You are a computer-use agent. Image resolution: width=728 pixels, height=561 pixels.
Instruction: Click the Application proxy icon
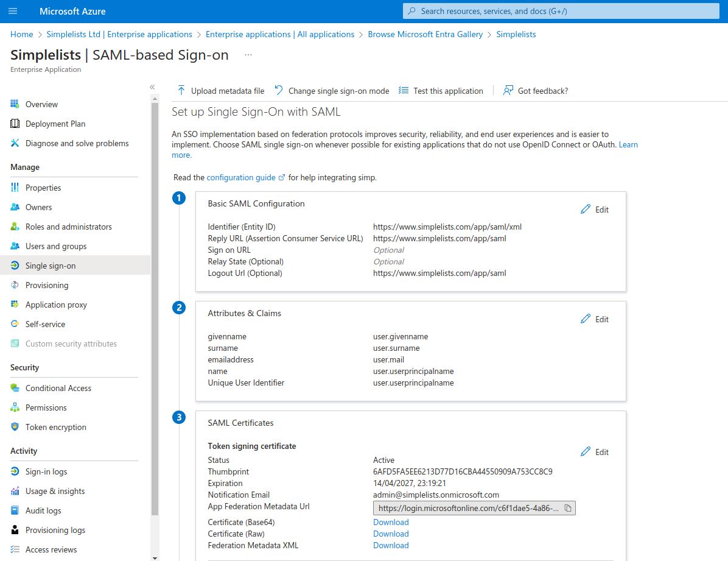point(15,305)
